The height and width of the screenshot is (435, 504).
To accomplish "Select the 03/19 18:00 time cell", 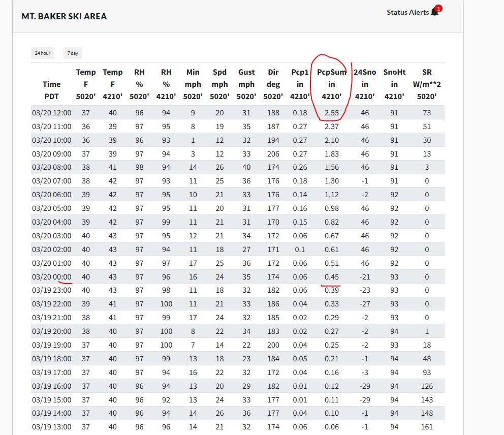I will [51, 359].
